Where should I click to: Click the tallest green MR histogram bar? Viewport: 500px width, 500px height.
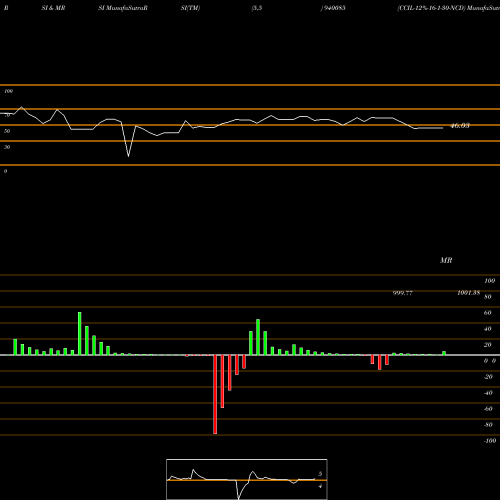coord(80,333)
